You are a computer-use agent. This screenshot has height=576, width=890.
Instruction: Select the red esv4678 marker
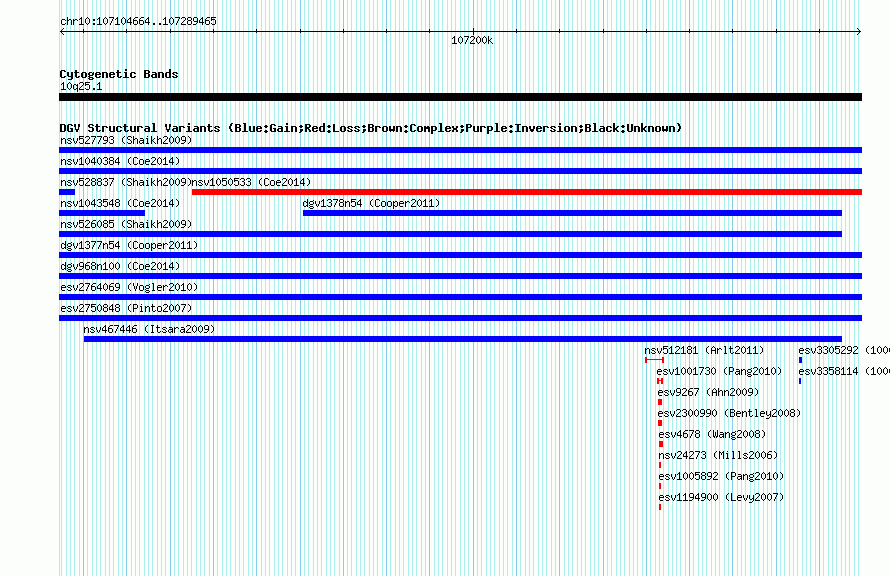pyautogui.click(x=661, y=444)
